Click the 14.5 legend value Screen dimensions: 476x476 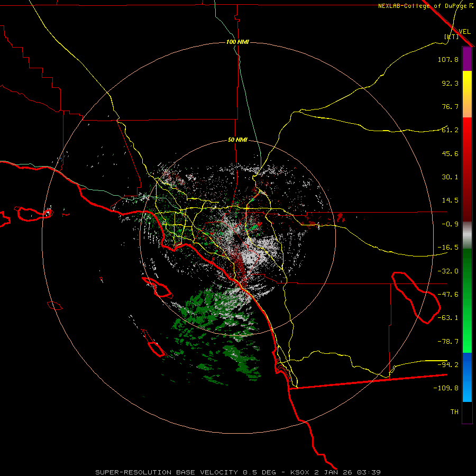[450, 200]
